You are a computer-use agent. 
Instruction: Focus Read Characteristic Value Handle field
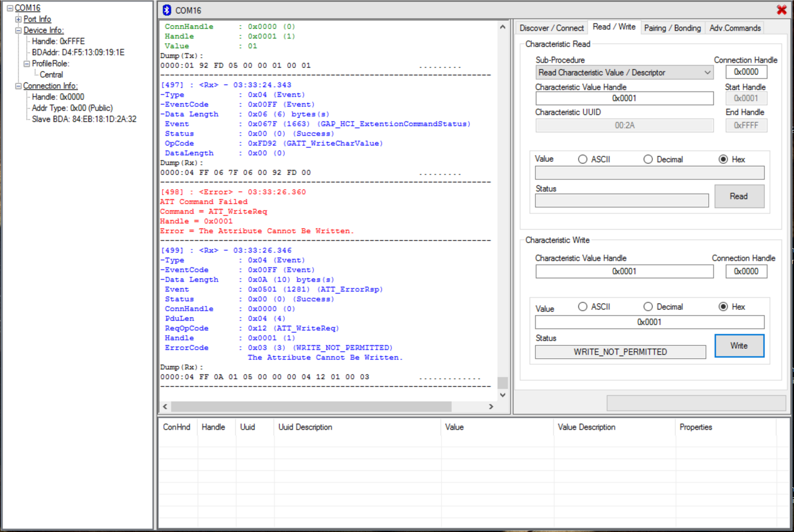coord(625,98)
